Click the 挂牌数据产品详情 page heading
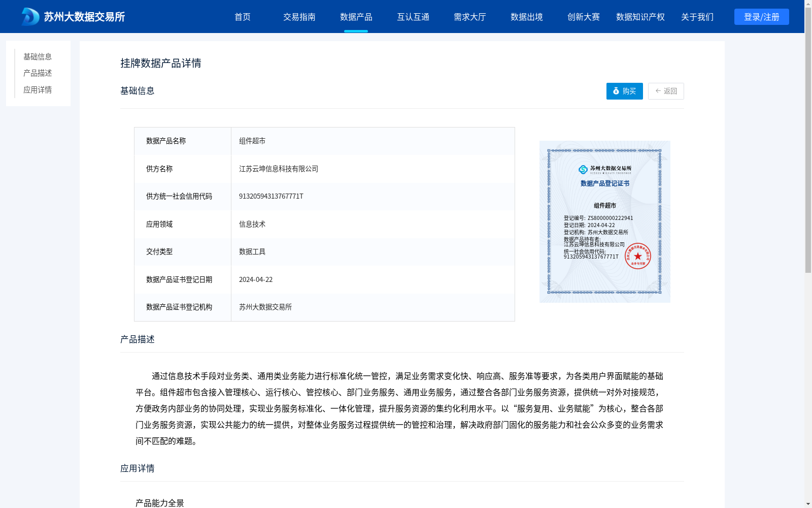812x508 pixels. (x=161, y=63)
